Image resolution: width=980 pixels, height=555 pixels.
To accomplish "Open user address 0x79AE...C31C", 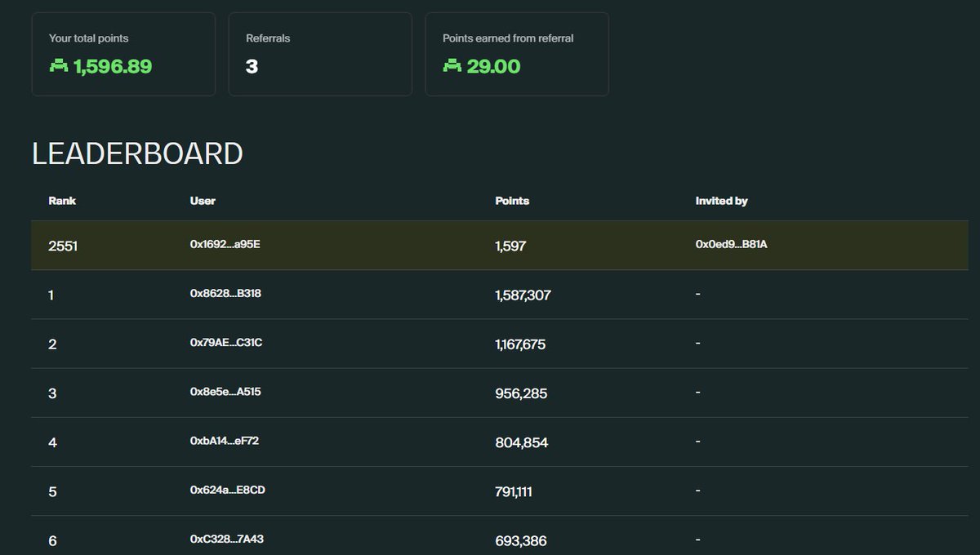I will [226, 342].
